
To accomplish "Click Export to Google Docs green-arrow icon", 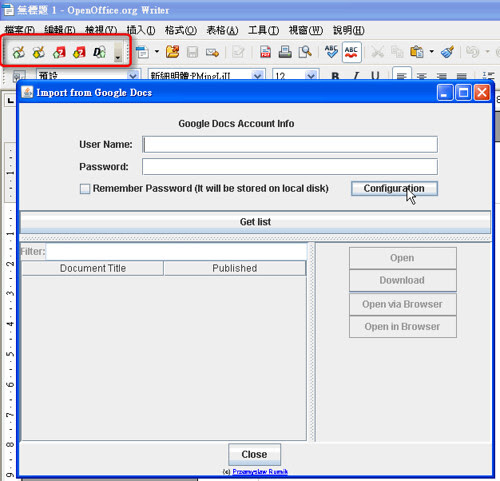I will coord(19,52).
